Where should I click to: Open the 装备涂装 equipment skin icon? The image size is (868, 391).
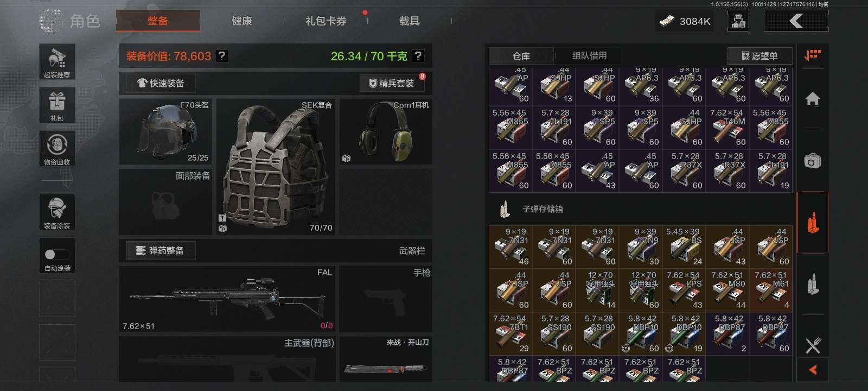[x=57, y=212]
